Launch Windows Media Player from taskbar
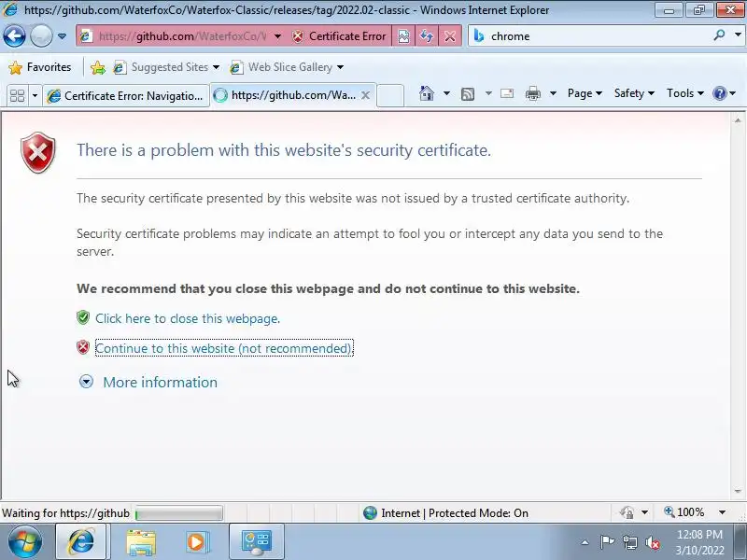This screenshot has height=560, width=747. pyautogui.click(x=196, y=542)
